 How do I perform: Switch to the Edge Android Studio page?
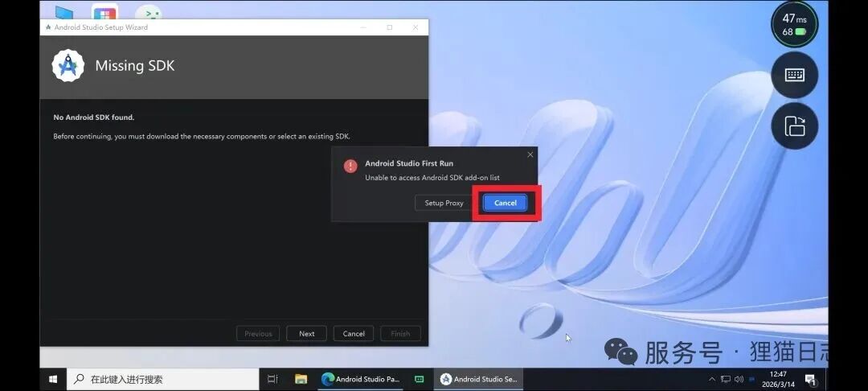coord(361,380)
